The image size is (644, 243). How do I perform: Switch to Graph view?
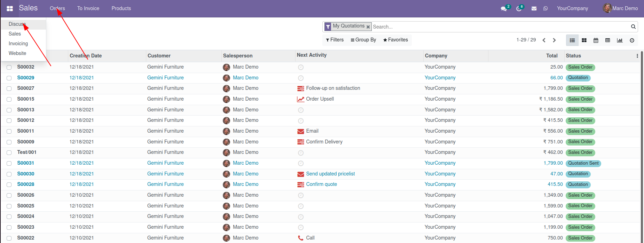coord(620,40)
